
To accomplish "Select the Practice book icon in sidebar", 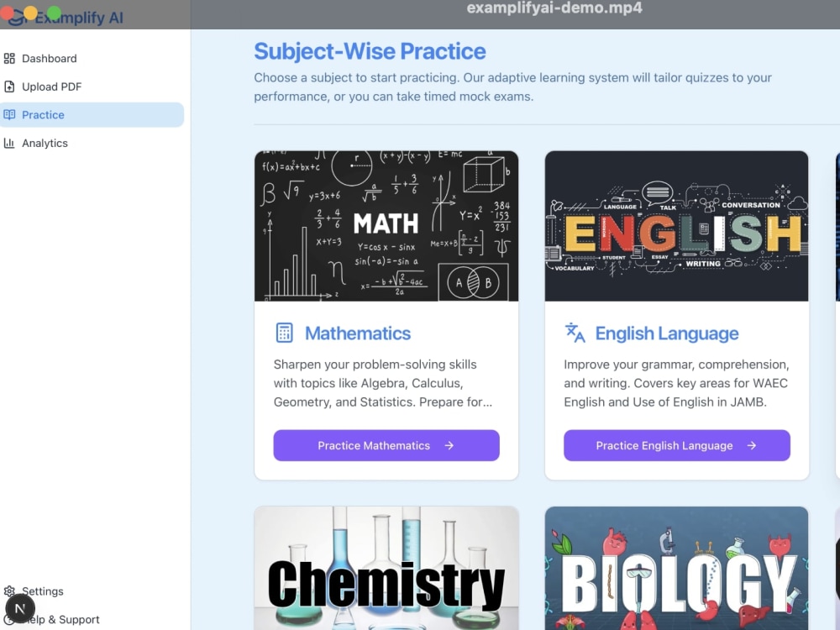I will click(x=9, y=114).
